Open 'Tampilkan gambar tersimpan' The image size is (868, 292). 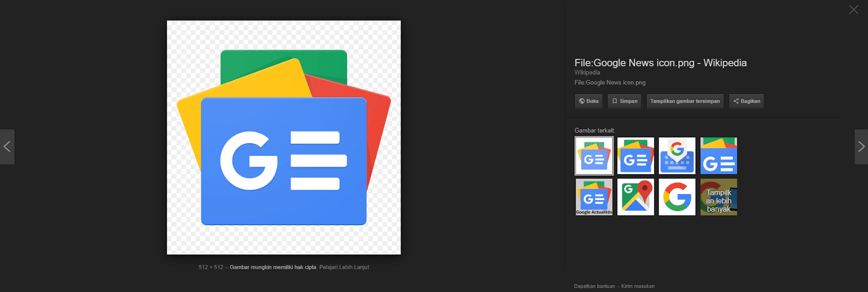(685, 101)
